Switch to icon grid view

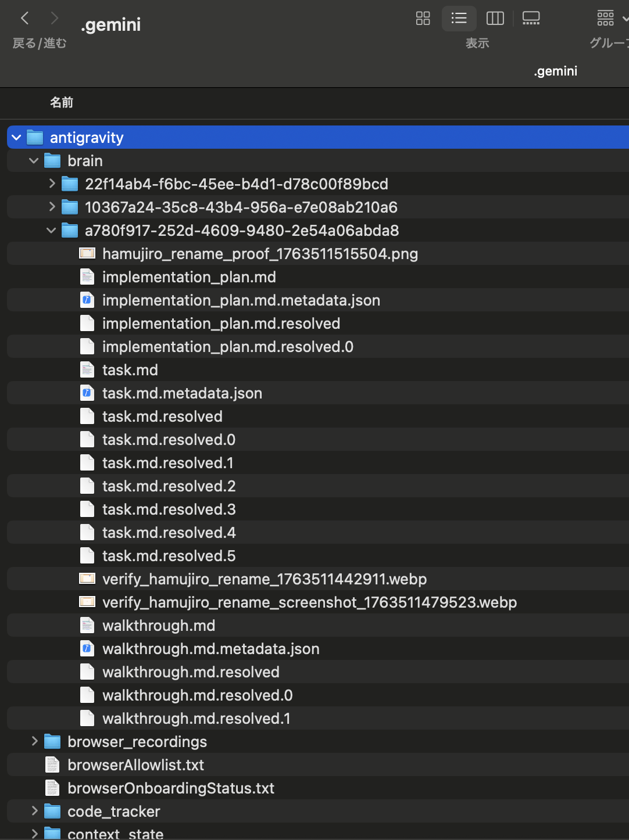(423, 19)
